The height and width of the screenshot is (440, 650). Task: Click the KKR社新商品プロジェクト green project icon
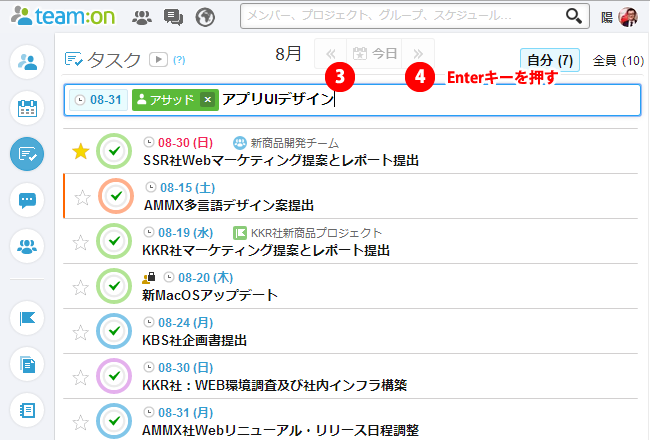(x=240, y=233)
